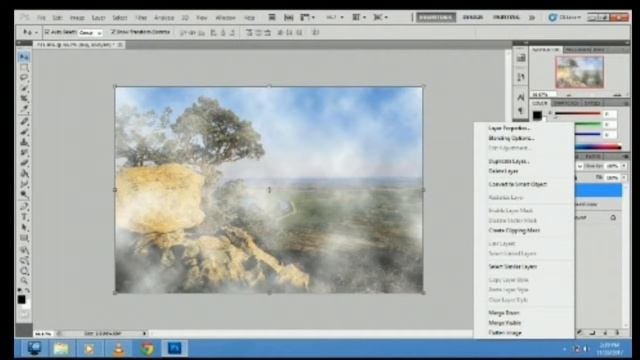Select the Spot Healing Brush tool
Screen dimensions: 640x360
tap(24, 122)
